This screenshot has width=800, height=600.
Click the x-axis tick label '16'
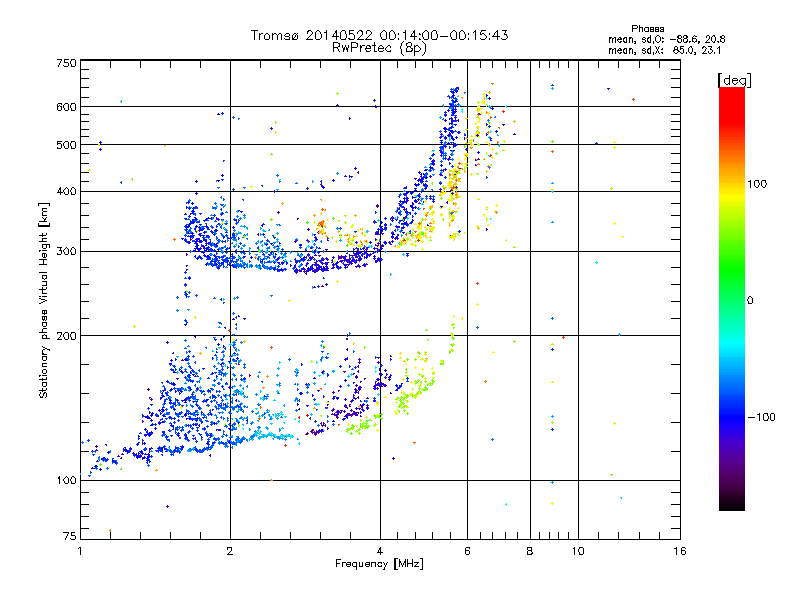(x=680, y=551)
